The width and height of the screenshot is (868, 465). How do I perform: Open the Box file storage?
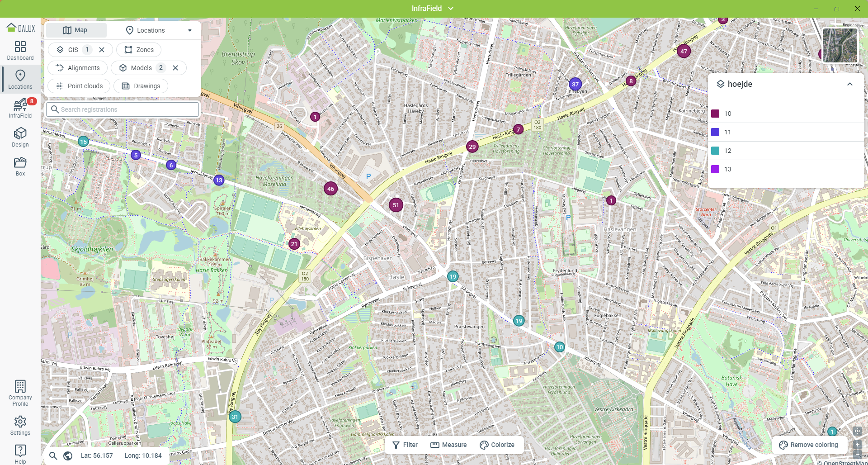pos(20,166)
